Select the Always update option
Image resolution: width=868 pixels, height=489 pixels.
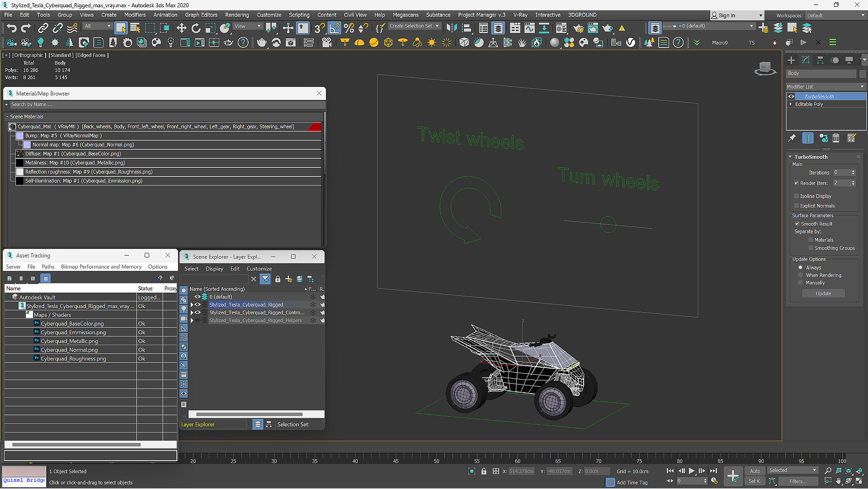801,268
